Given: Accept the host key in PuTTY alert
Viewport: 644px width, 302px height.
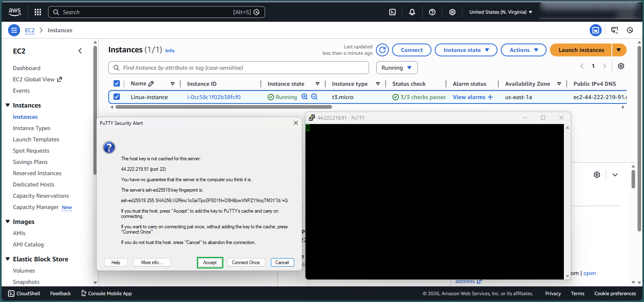Looking at the screenshot, I should pyautogui.click(x=210, y=263).
